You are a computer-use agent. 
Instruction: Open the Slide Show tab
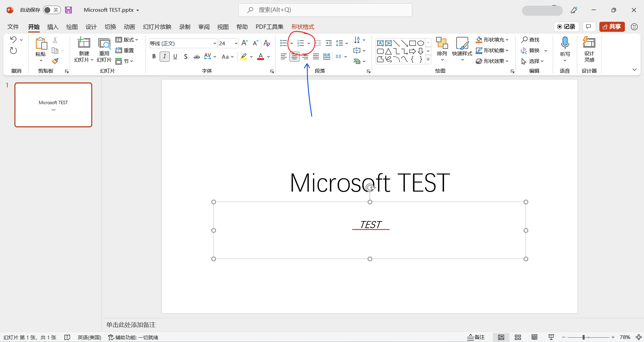[x=157, y=27]
